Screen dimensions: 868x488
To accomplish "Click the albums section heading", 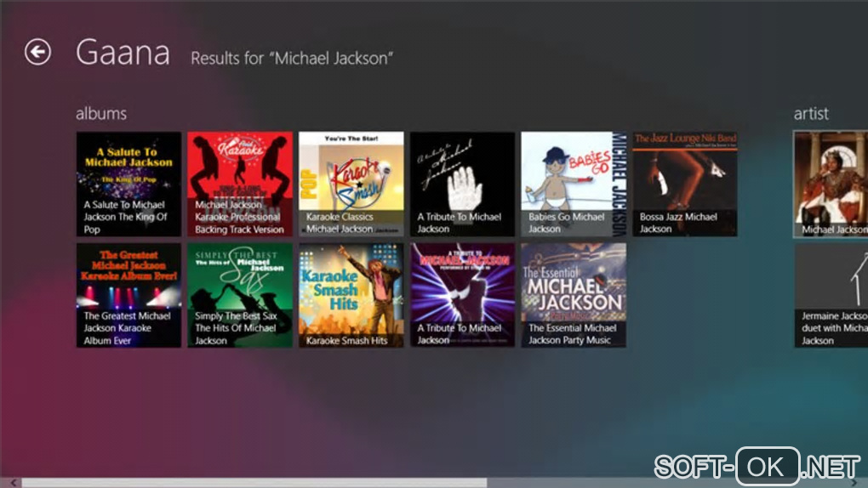I will (101, 113).
